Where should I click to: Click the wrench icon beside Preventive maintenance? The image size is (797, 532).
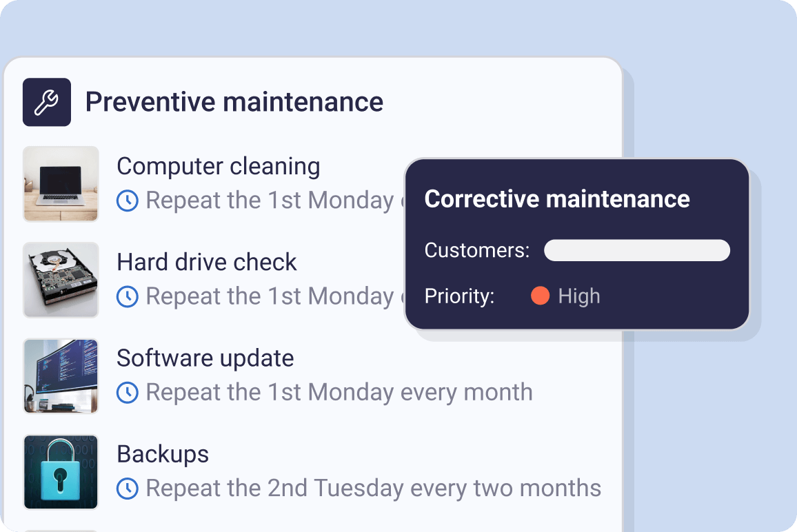point(47,102)
